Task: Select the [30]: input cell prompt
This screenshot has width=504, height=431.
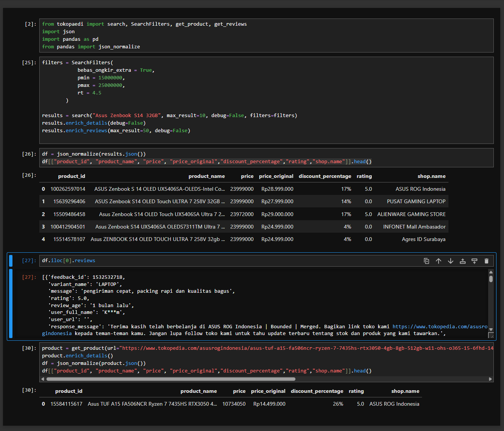Action: 29,348
